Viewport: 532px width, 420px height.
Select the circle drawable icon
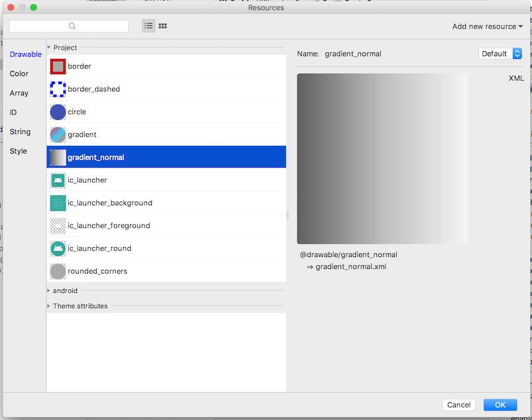click(x=58, y=112)
